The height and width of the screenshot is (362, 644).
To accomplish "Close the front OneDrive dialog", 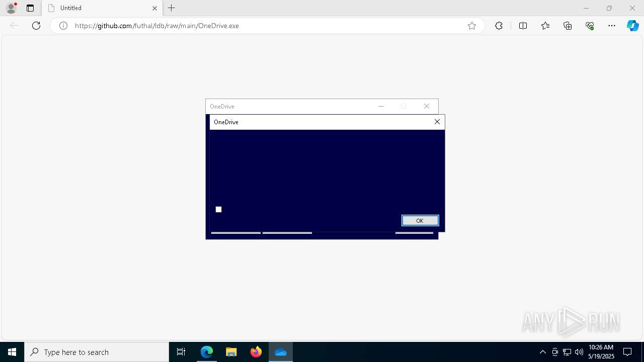I will click(x=437, y=122).
